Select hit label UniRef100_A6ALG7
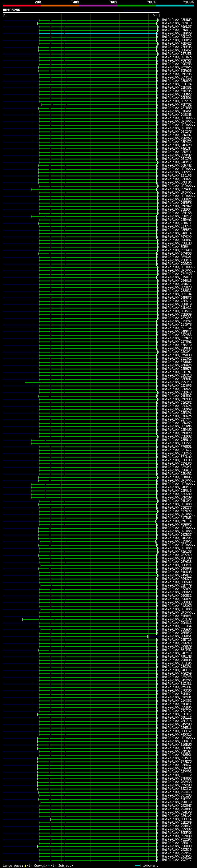Viewport: 197px width, 868px height. 176,27
